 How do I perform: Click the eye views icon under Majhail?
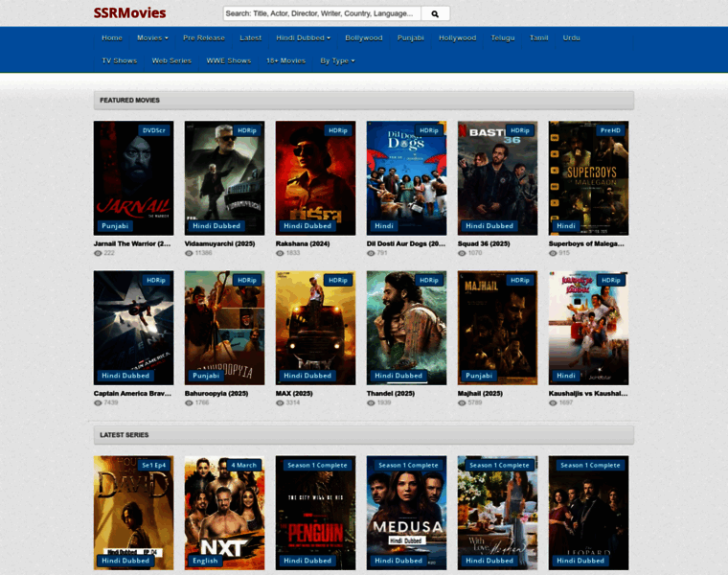click(462, 403)
